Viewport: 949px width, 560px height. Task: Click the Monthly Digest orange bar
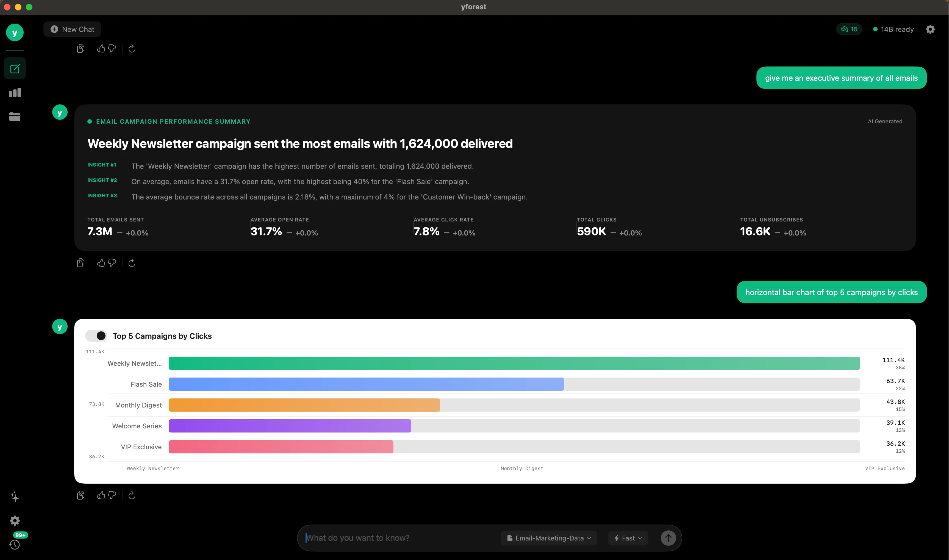(x=304, y=405)
